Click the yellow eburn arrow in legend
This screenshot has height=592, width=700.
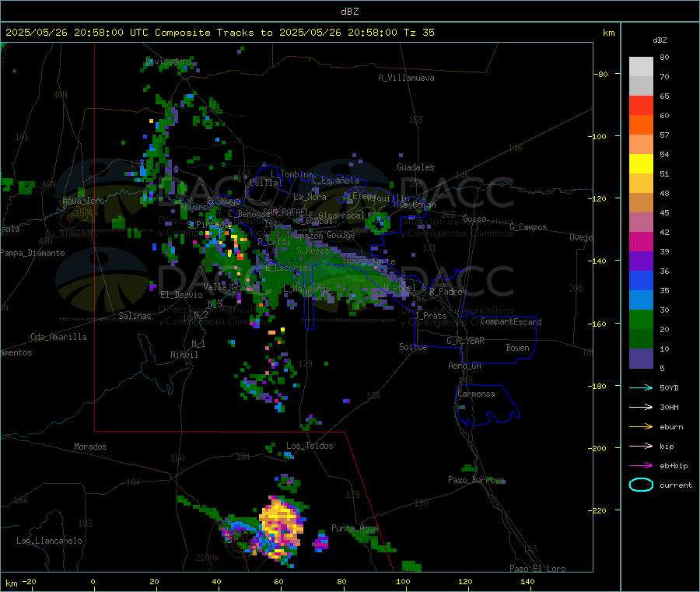click(641, 427)
